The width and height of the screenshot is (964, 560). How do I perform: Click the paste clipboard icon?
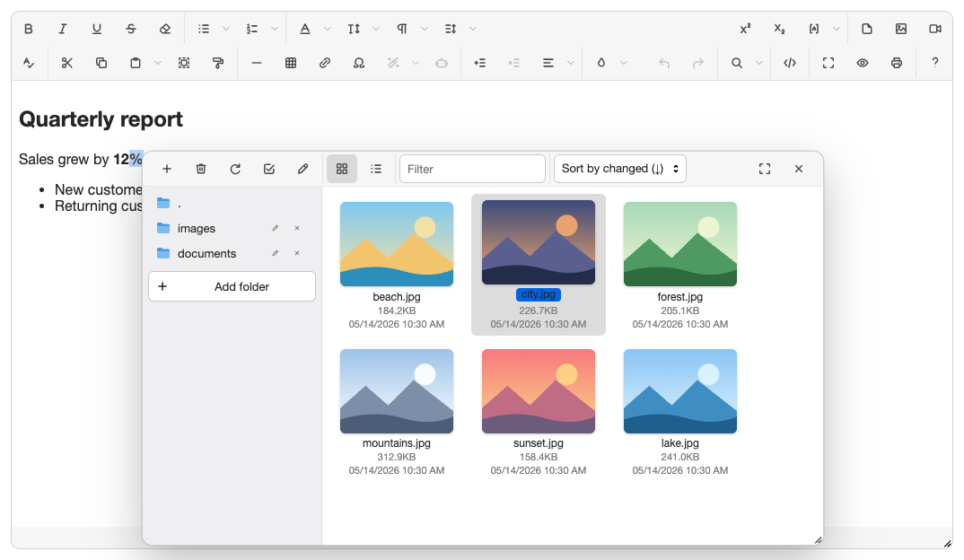pyautogui.click(x=136, y=63)
